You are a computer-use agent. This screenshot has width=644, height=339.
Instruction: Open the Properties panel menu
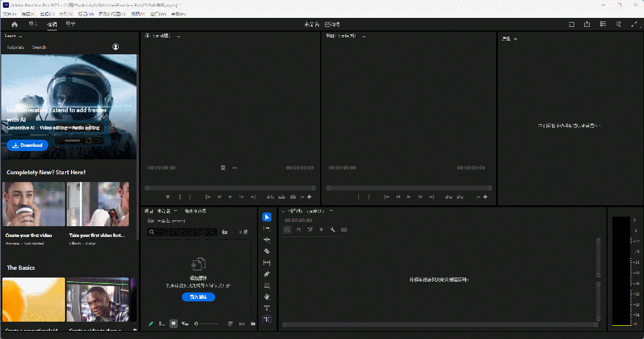click(515, 39)
